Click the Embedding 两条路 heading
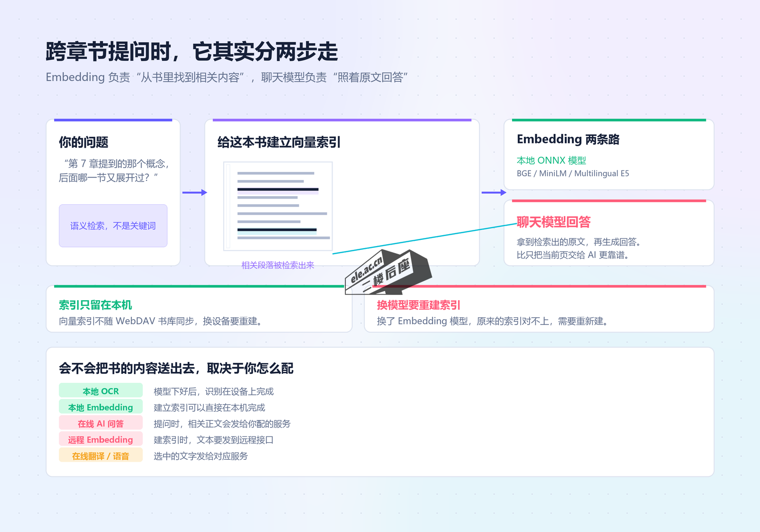 (568, 139)
